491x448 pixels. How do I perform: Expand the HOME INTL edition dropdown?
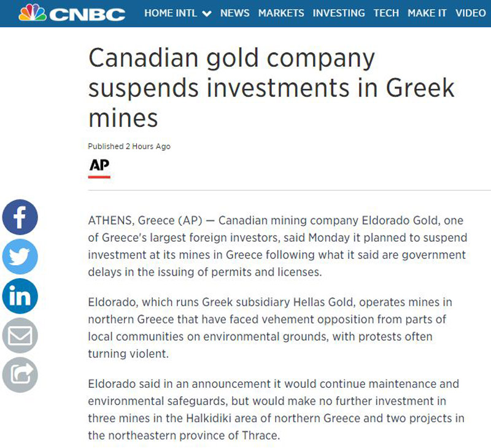[207, 14]
